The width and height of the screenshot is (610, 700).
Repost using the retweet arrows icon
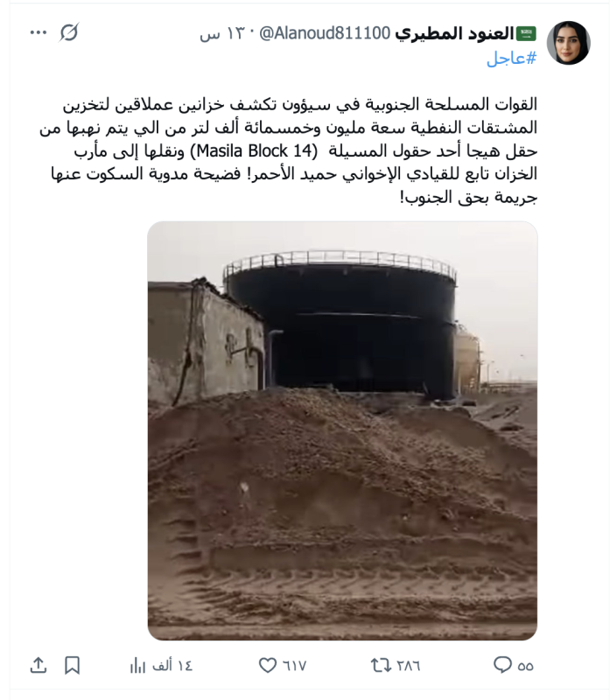coord(381,666)
